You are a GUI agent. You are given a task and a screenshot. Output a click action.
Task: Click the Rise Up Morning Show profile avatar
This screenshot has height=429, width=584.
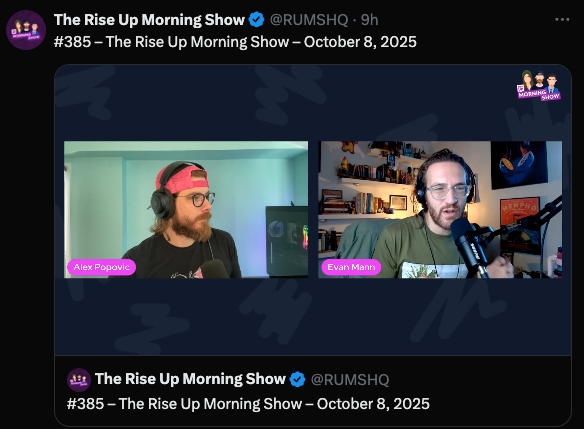26,30
